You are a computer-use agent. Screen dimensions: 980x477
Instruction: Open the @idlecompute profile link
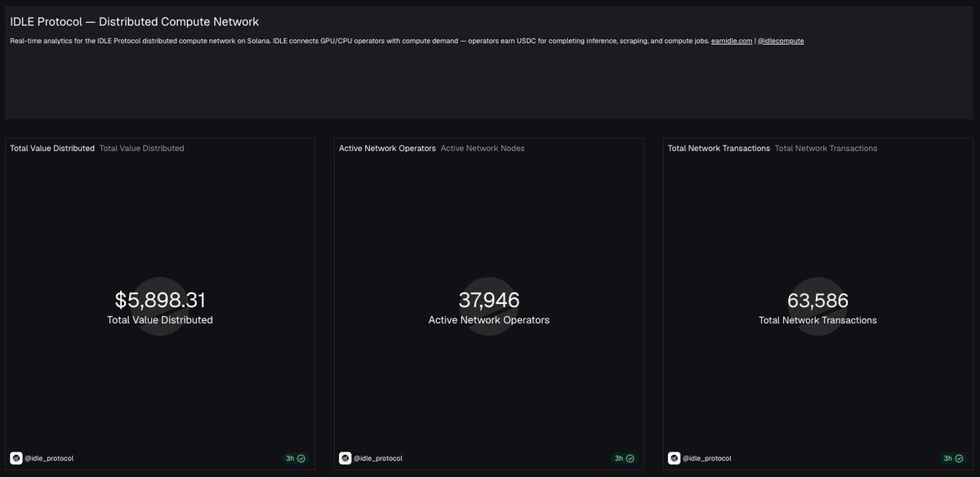(781, 41)
